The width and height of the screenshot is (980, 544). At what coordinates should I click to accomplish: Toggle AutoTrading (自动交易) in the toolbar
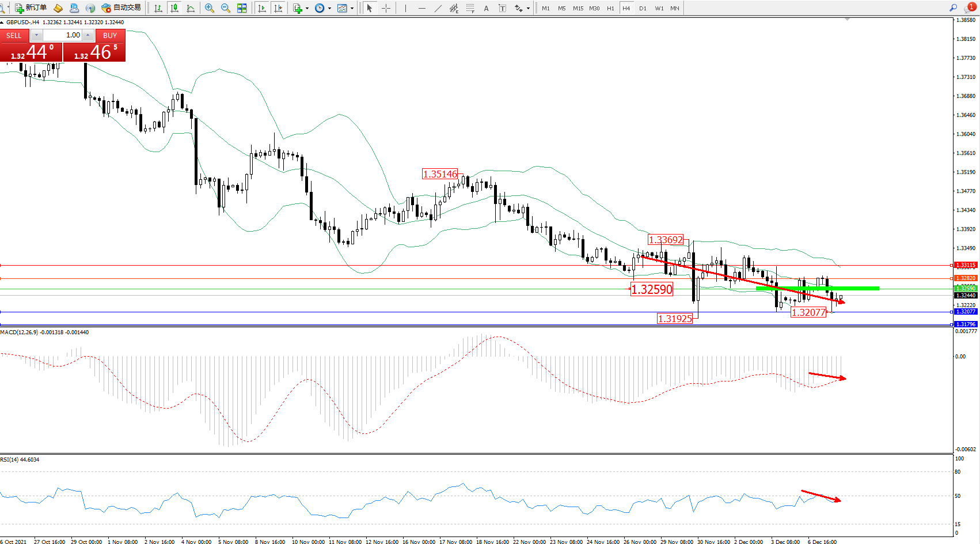point(121,8)
